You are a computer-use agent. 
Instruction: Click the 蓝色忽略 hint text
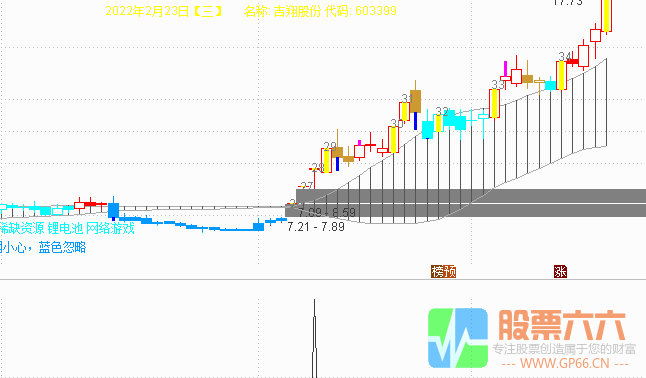pos(62,247)
